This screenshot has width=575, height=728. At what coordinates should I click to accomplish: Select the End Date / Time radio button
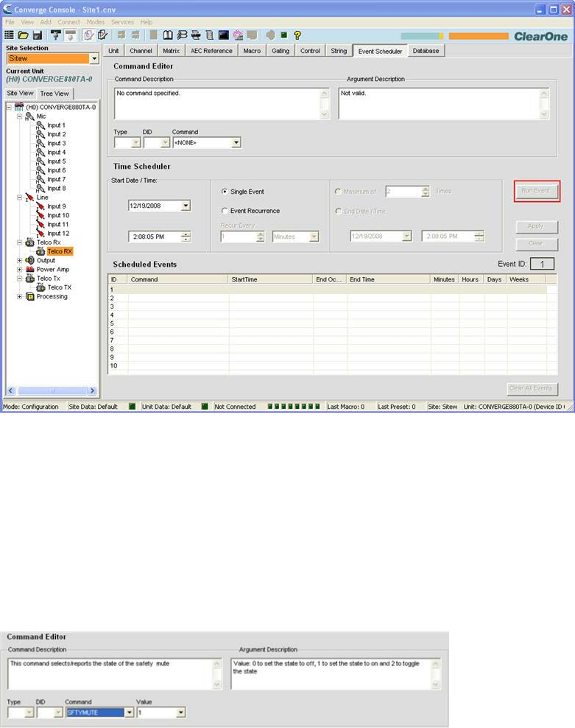pyautogui.click(x=338, y=211)
